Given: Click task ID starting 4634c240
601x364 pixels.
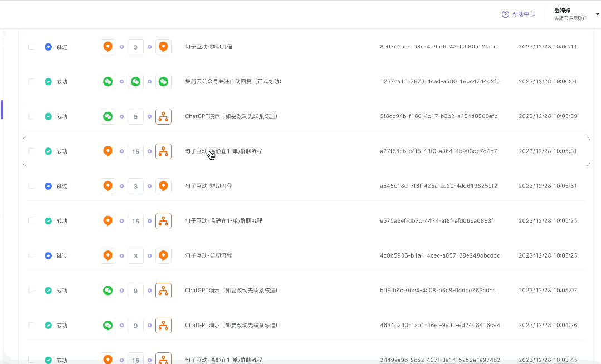Looking at the screenshot, I should [440, 325].
